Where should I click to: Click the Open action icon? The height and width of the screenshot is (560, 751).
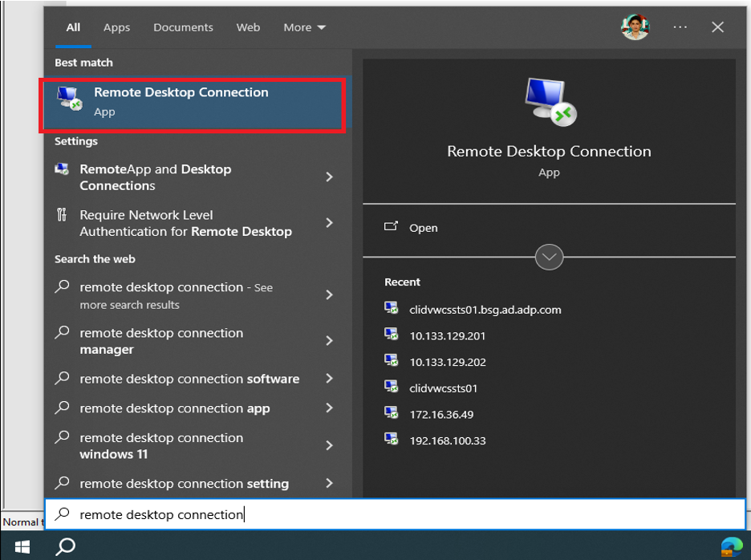coord(391,226)
